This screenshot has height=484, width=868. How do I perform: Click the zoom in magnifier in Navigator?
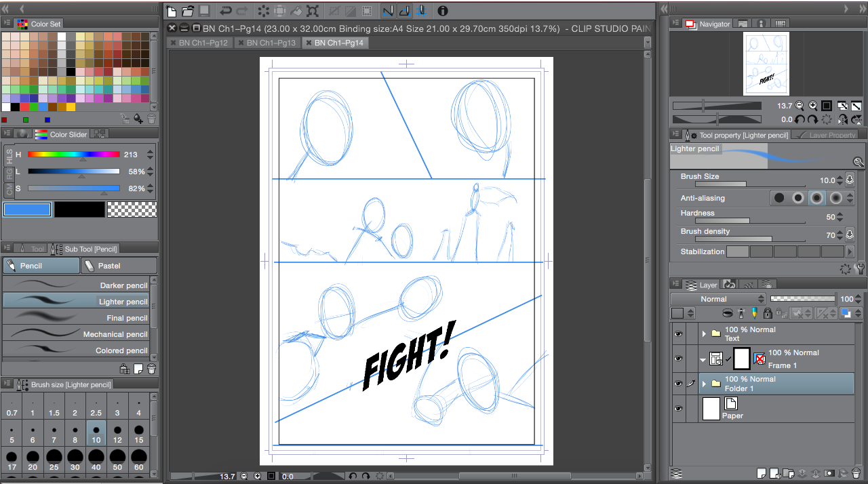click(812, 106)
